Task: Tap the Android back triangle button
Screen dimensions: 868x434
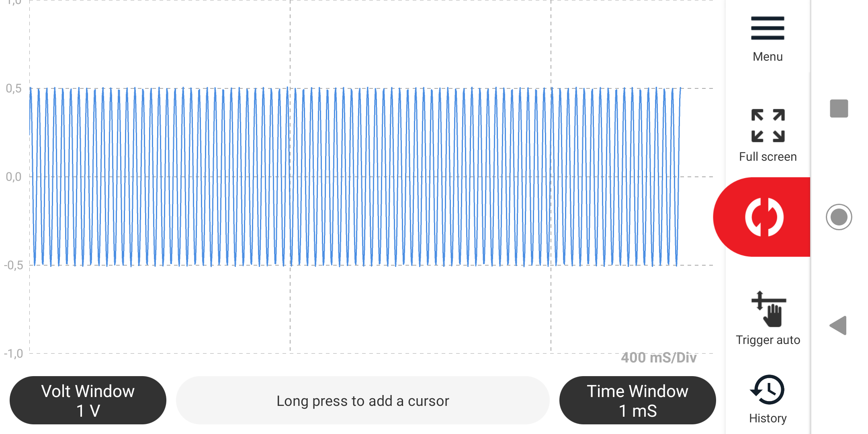Action: (x=838, y=325)
